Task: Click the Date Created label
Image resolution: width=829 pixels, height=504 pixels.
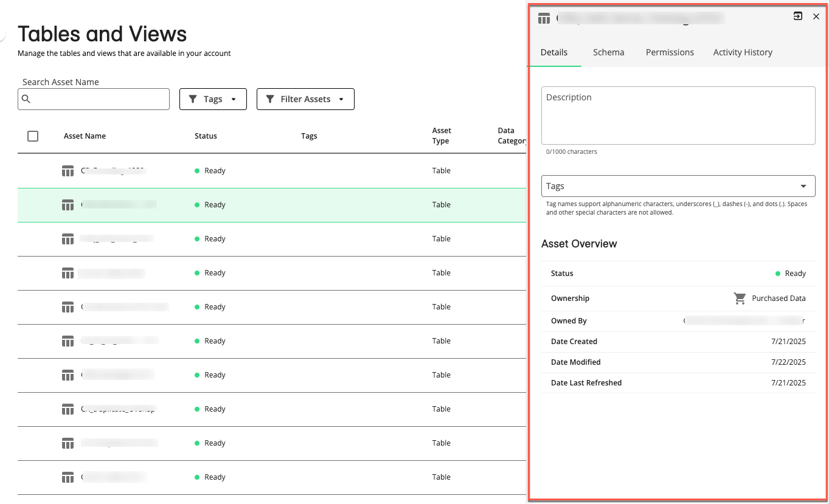Action: pos(574,342)
